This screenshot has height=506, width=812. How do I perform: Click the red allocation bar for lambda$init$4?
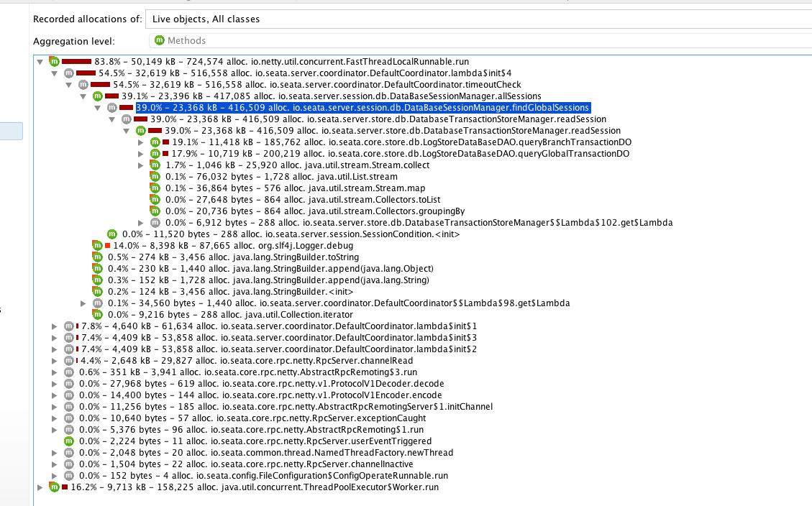pyautogui.click(x=86, y=73)
